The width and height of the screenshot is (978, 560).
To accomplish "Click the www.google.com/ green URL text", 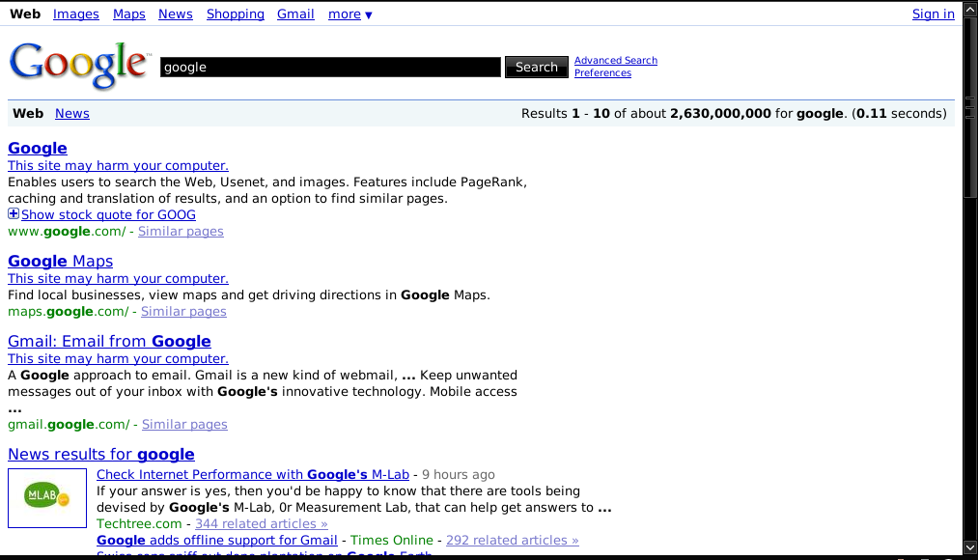I will pyautogui.click(x=67, y=232).
